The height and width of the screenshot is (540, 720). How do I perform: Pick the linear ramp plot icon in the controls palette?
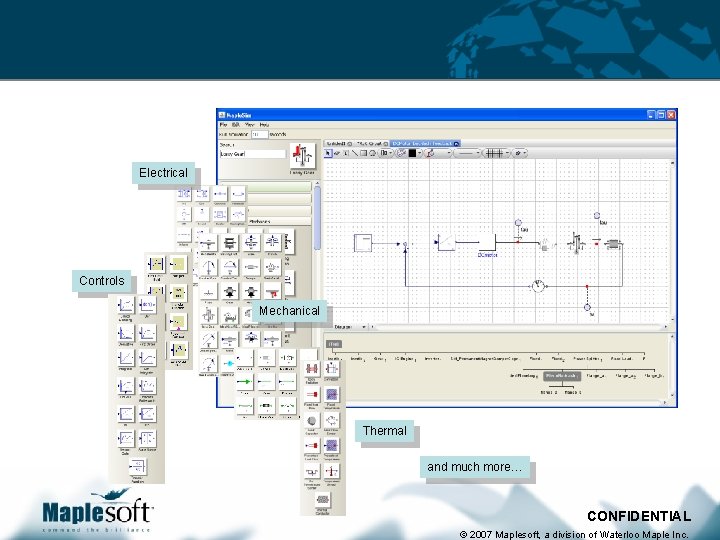125,357
